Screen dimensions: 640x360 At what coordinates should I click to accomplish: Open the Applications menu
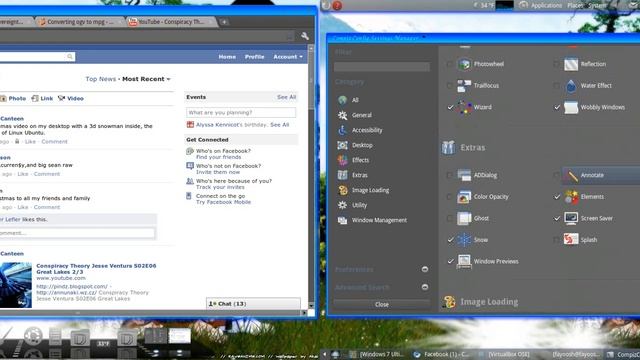546,5
